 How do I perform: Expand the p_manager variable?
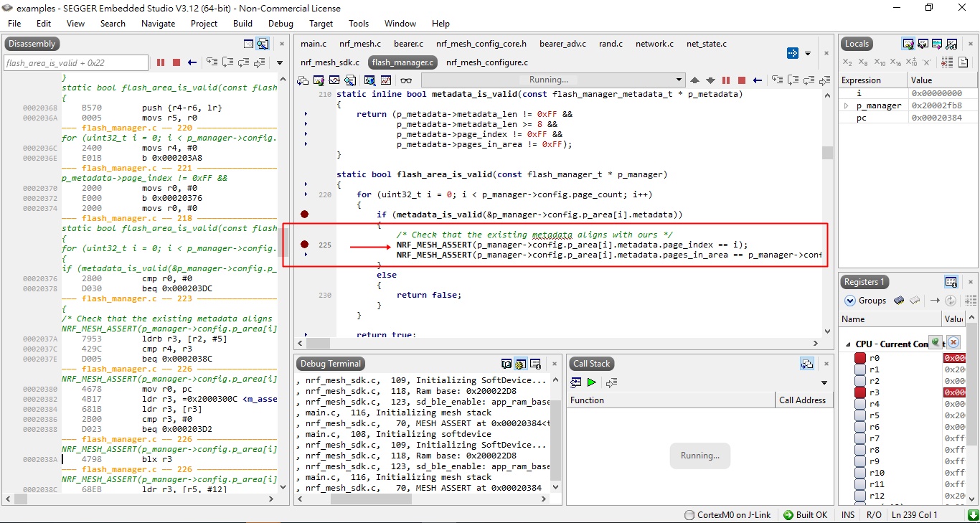pos(847,105)
